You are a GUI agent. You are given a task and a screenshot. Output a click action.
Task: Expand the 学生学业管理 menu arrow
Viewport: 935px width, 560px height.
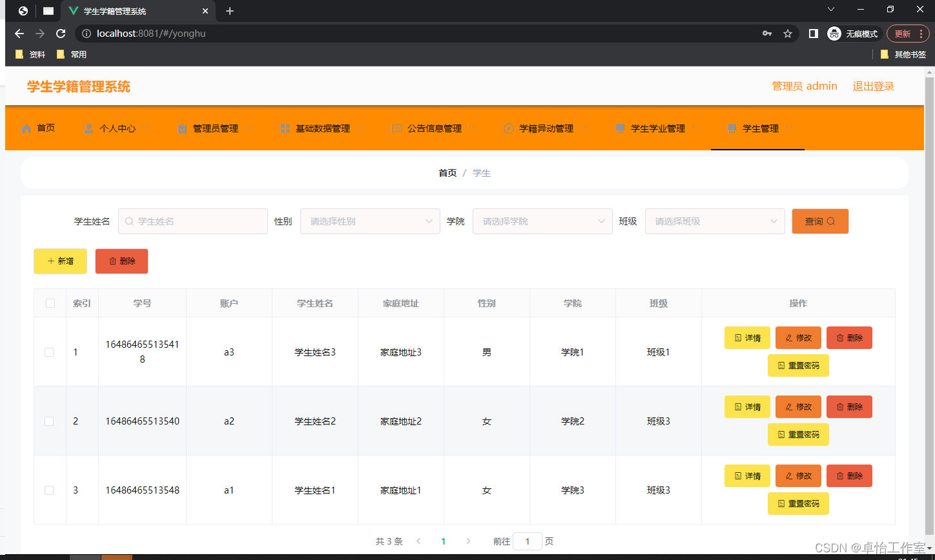coord(695,128)
